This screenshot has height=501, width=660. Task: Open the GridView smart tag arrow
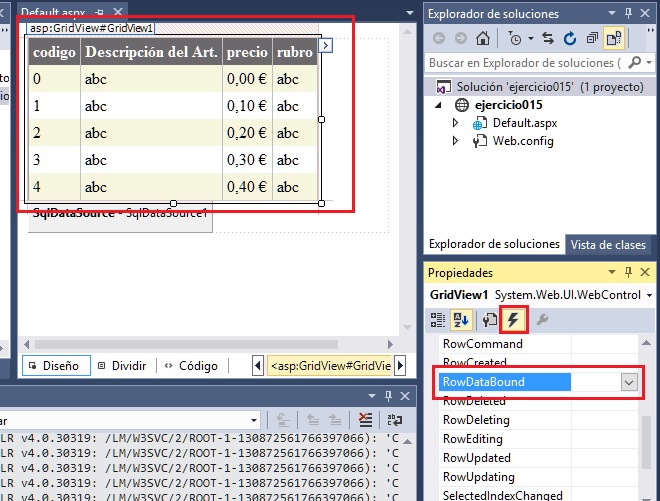point(325,45)
